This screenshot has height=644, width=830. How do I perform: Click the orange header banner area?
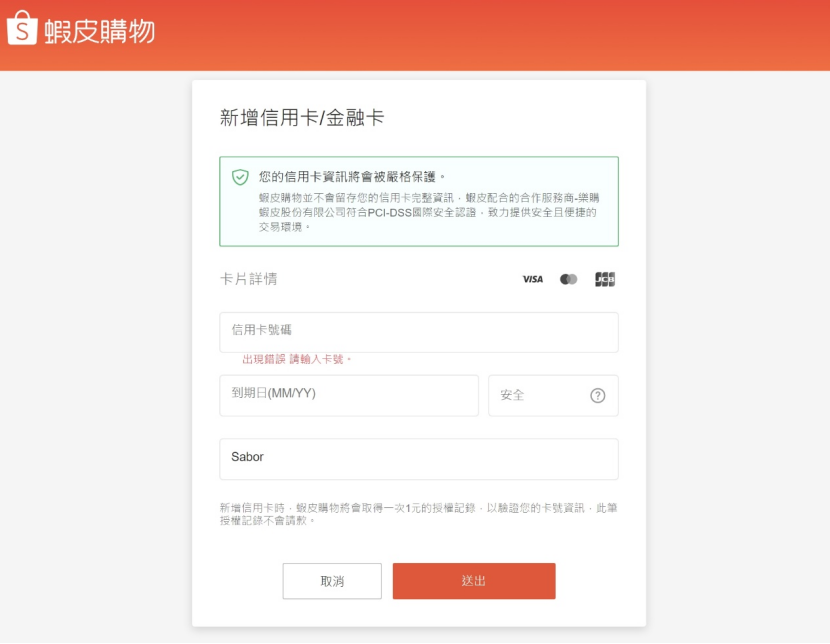pos(415,35)
